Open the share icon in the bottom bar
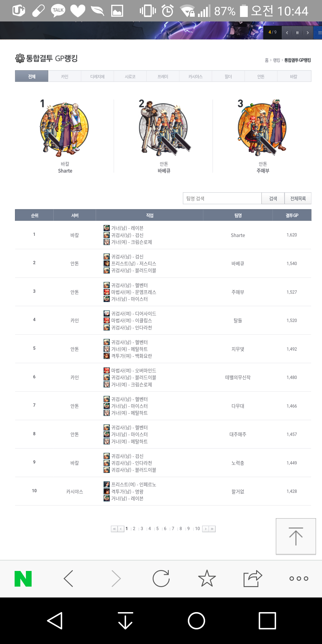 (253, 579)
